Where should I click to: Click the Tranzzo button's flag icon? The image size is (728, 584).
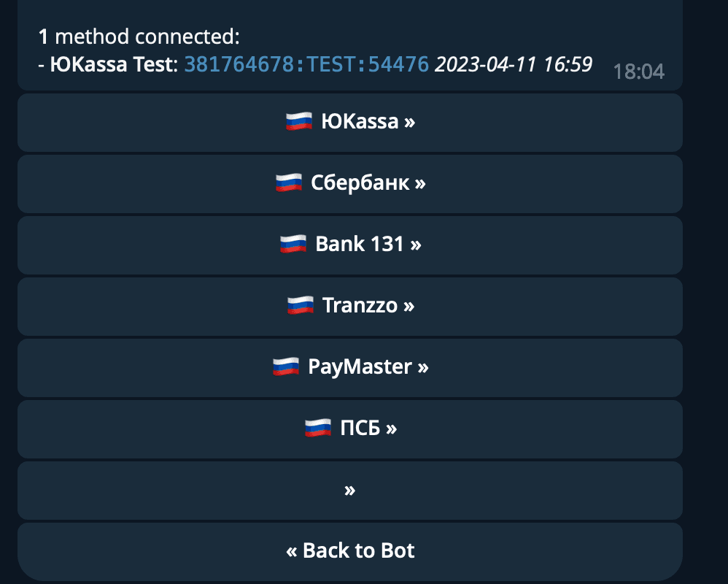pos(301,305)
